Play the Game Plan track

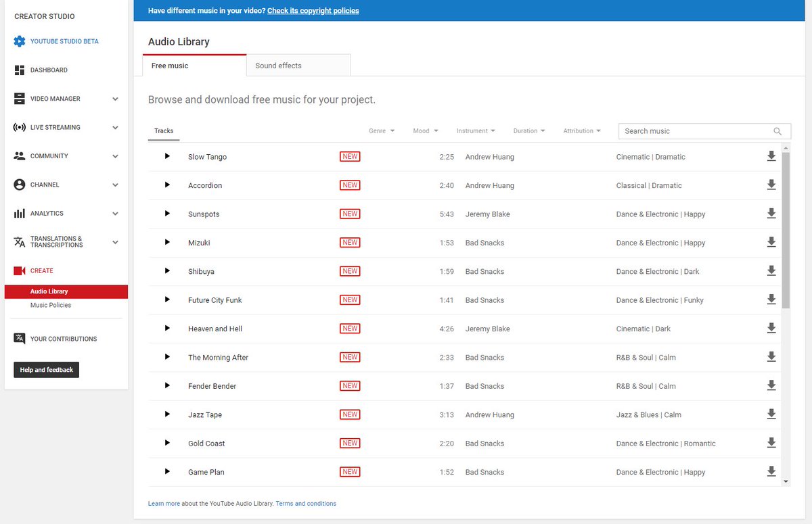click(x=167, y=471)
